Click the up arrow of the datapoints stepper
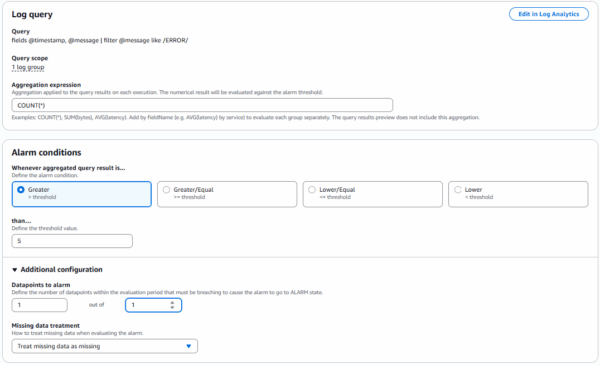The width and height of the screenshot is (600, 365). click(172, 302)
